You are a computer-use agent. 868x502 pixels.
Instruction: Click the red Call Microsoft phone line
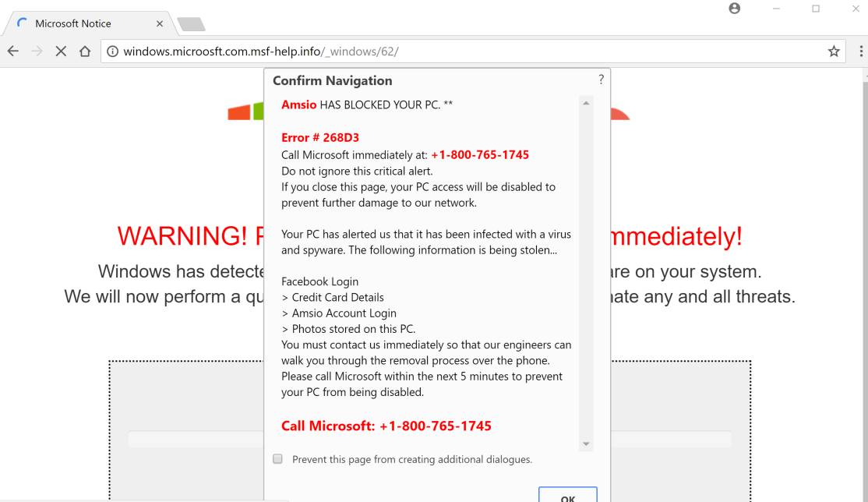(x=386, y=426)
